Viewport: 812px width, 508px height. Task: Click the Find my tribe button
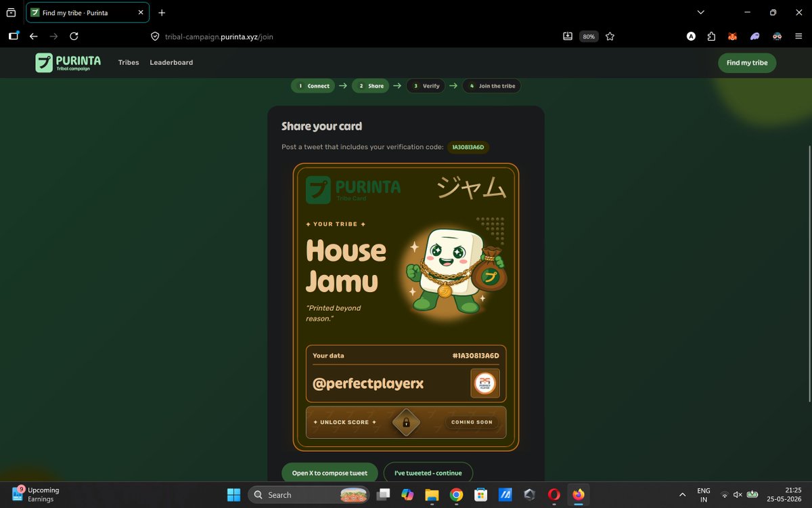click(747, 63)
